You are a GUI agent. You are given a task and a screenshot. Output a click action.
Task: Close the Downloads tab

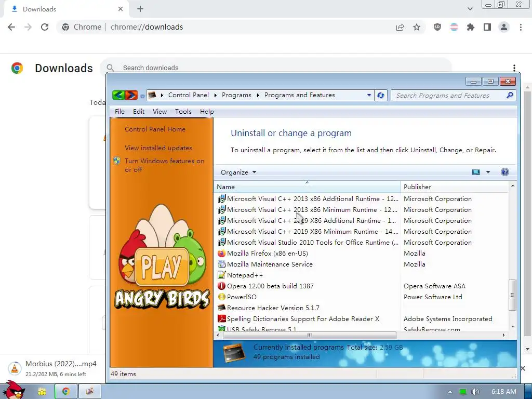(x=121, y=9)
